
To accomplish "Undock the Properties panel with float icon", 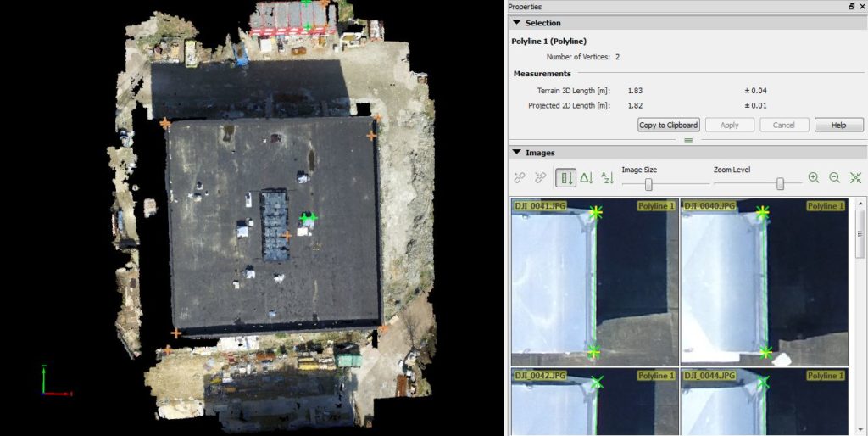I will coord(851,7).
